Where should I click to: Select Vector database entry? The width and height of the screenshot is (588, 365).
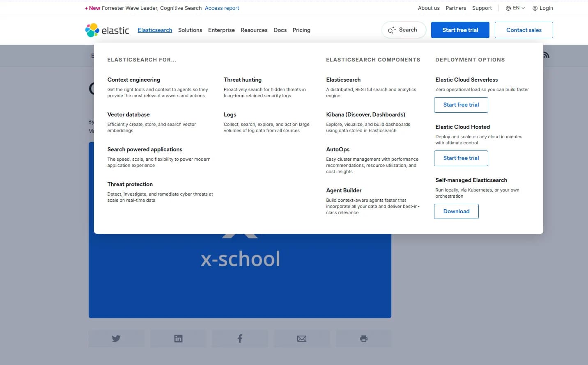click(x=129, y=114)
